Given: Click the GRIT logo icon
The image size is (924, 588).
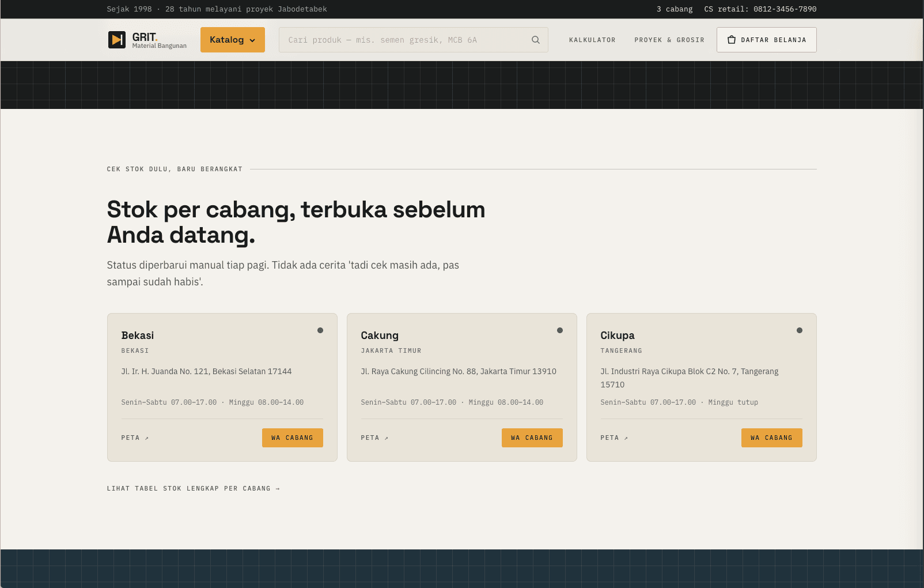Looking at the screenshot, I should tap(117, 40).
